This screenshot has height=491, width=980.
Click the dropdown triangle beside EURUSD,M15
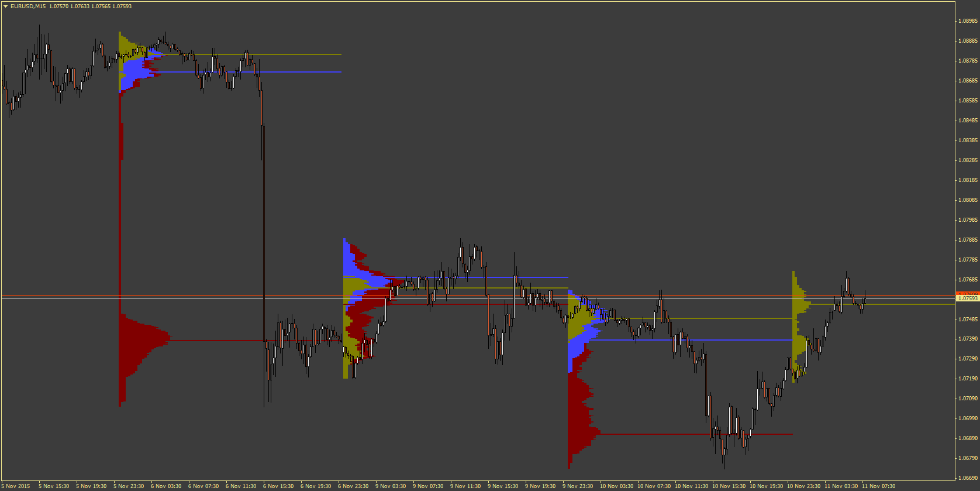click(5, 6)
